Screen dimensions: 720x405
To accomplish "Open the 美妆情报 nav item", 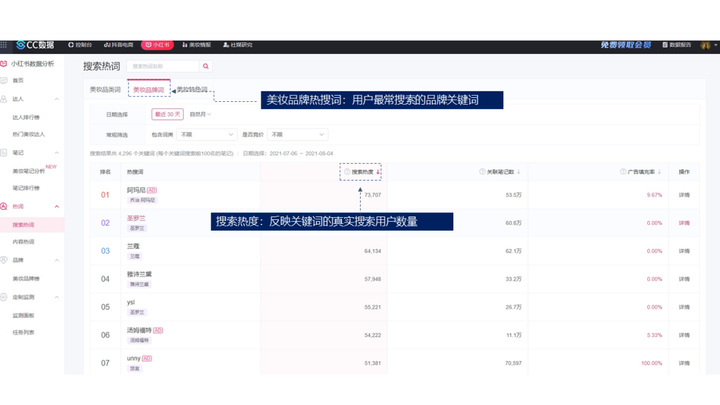I will pos(197,45).
